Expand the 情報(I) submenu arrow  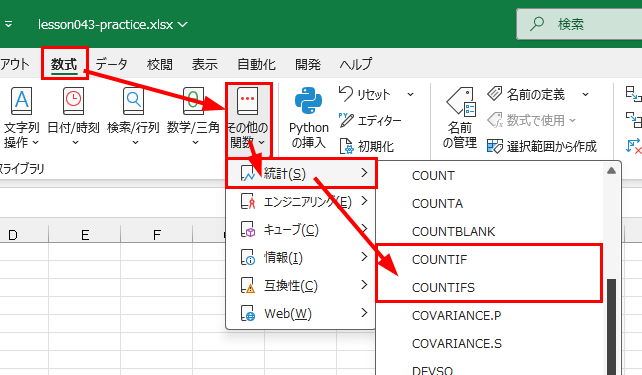[364, 257]
